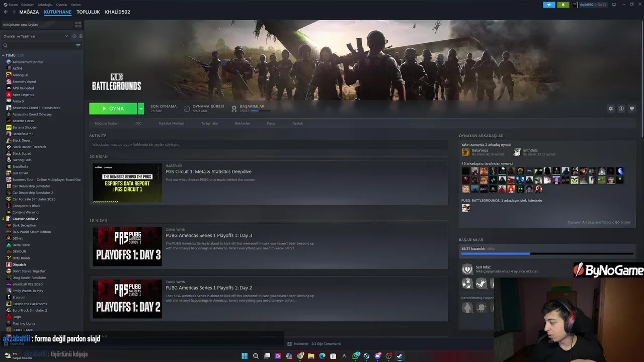Open the DLC link

[x=138, y=123]
